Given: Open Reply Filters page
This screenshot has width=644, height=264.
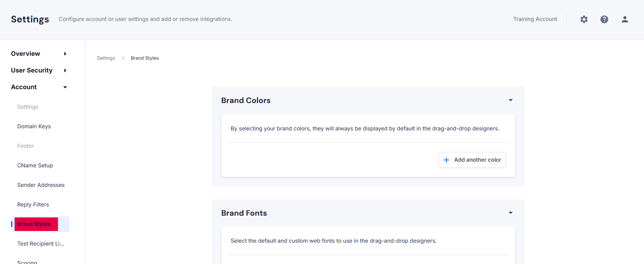Looking at the screenshot, I should 33,205.
